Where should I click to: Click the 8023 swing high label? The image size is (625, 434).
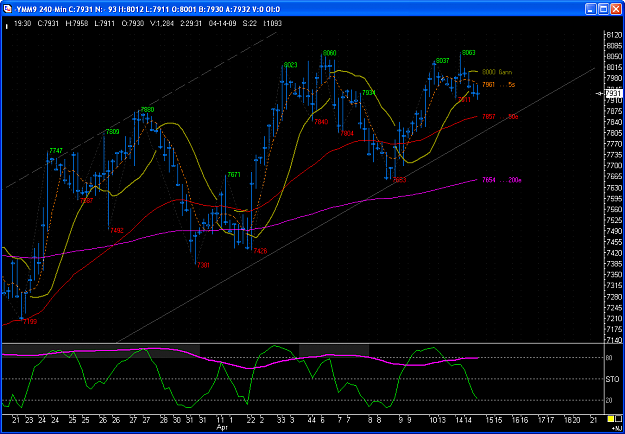pos(291,65)
